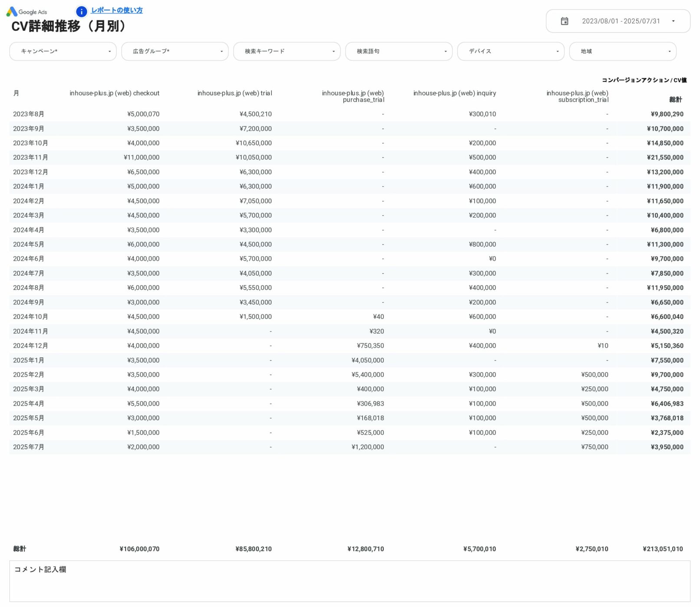
Task: Open the デバイス filter dropdown
Action: click(x=511, y=51)
